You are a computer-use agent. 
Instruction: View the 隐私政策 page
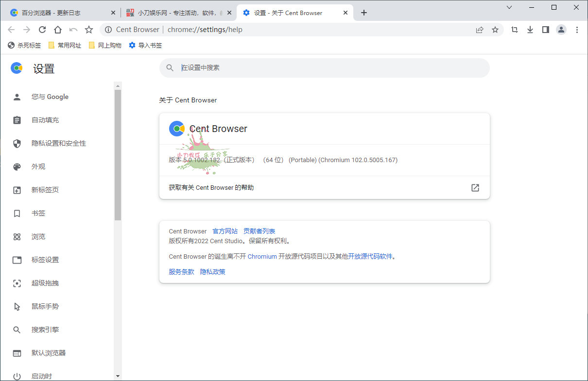click(x=212, y=271)
